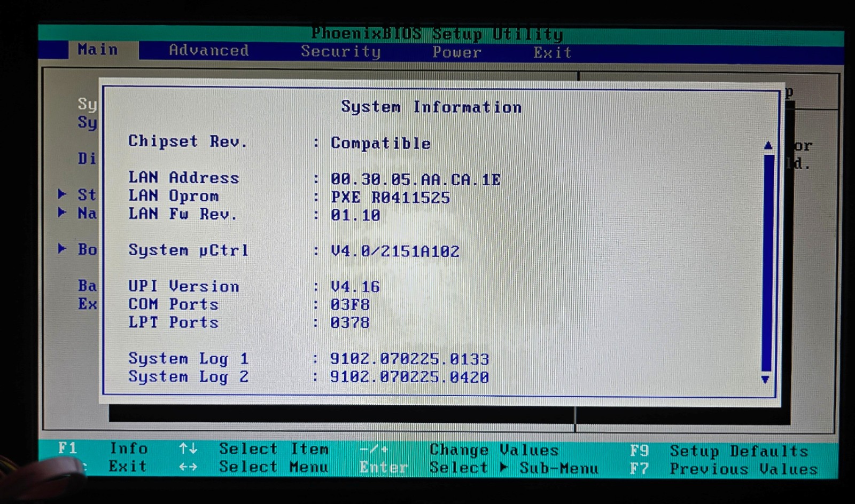Click the F7 Previous Values hint
Image resolution: width=855 pixels, height=504 pixels.
[x=724, y=469]
